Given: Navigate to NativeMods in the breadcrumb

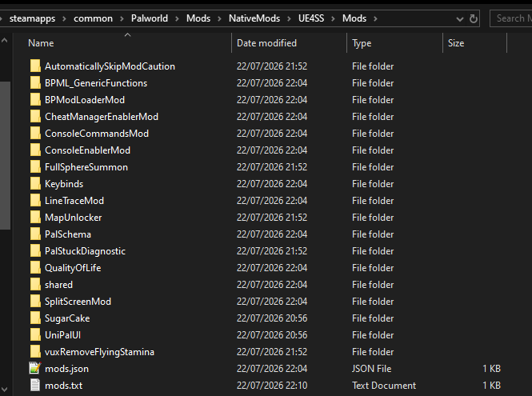Looking at the screenshot, I should 254,18.
